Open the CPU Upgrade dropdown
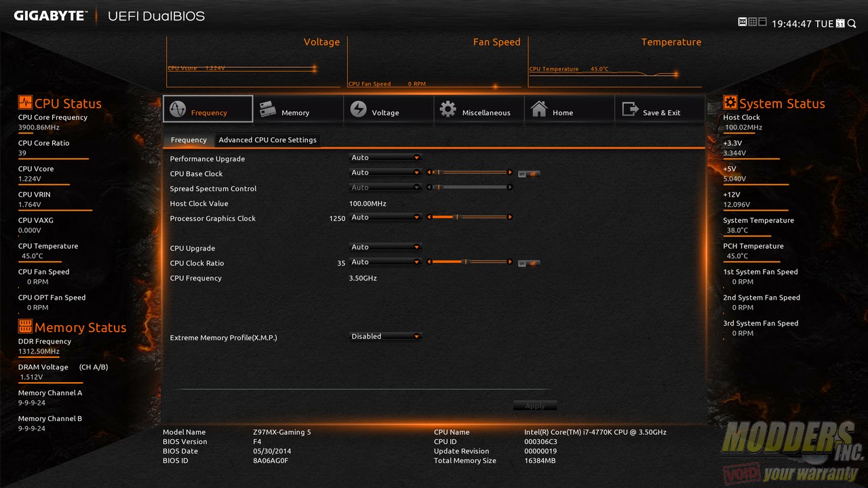868x488 pixels. click(x=385, y=247)
